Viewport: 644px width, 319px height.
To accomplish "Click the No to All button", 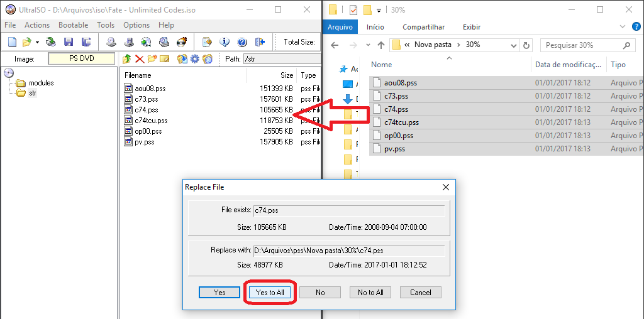I will pyautogui.click(x=370, y=293).
